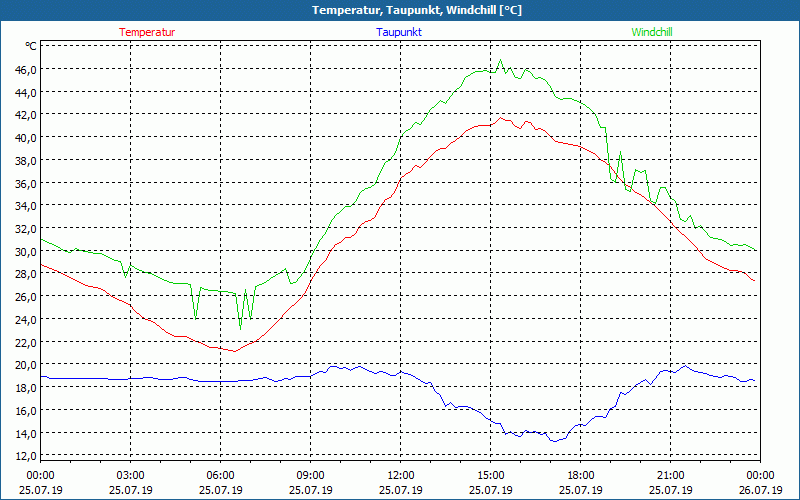Select the 20,0 y-axis label
This screenshot has width=800, height=500.
pos(25,365)
